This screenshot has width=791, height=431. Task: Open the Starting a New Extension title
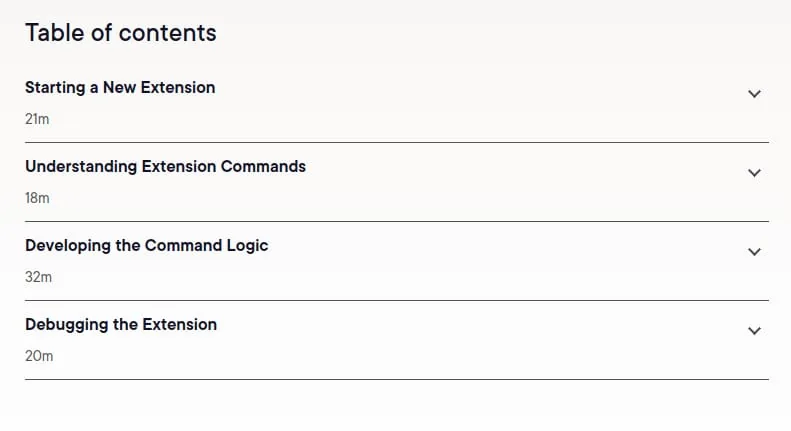pyautogui.click(x=120, y=88)
